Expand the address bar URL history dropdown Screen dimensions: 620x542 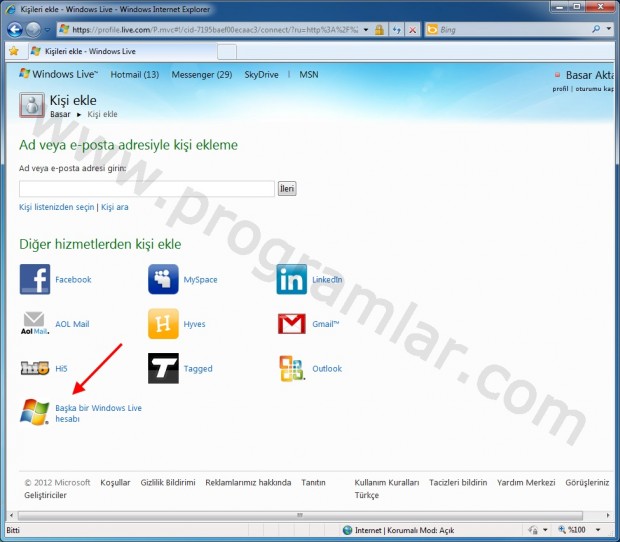(x=366, y=30)
